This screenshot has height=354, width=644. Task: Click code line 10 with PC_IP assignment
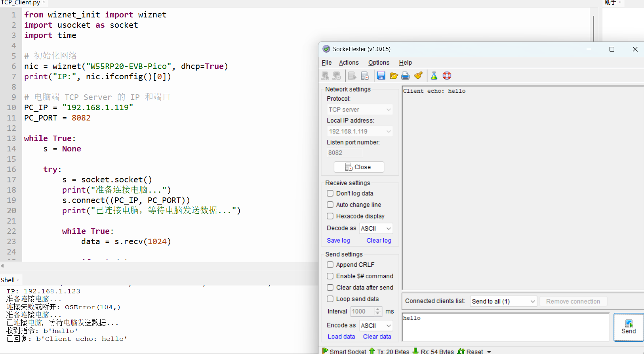pos(78,107)
